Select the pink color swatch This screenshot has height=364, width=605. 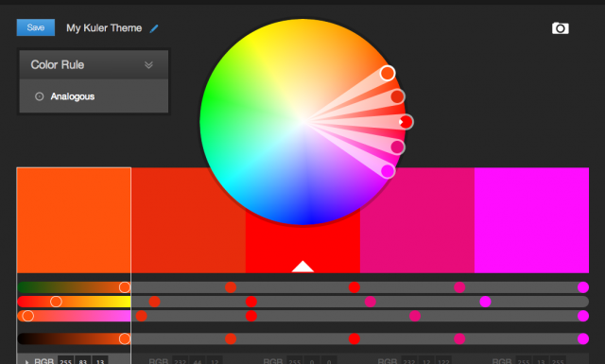pyautogui.click(x=417, y=220)
